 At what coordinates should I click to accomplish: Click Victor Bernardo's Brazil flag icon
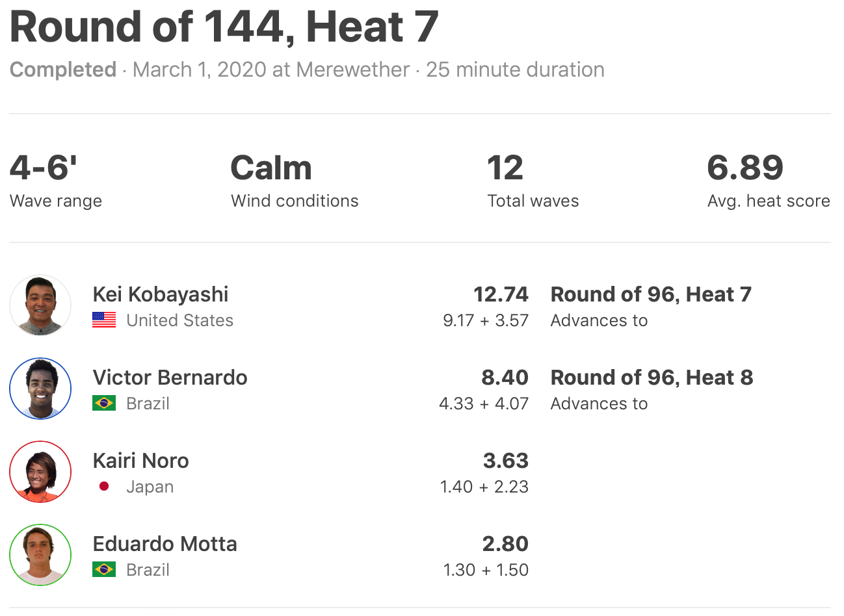[104, 404]
